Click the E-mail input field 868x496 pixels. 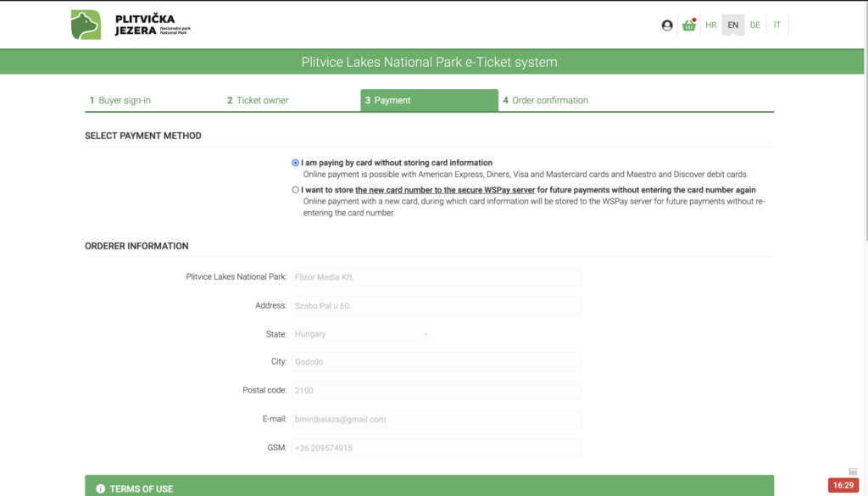coord(436,419)
